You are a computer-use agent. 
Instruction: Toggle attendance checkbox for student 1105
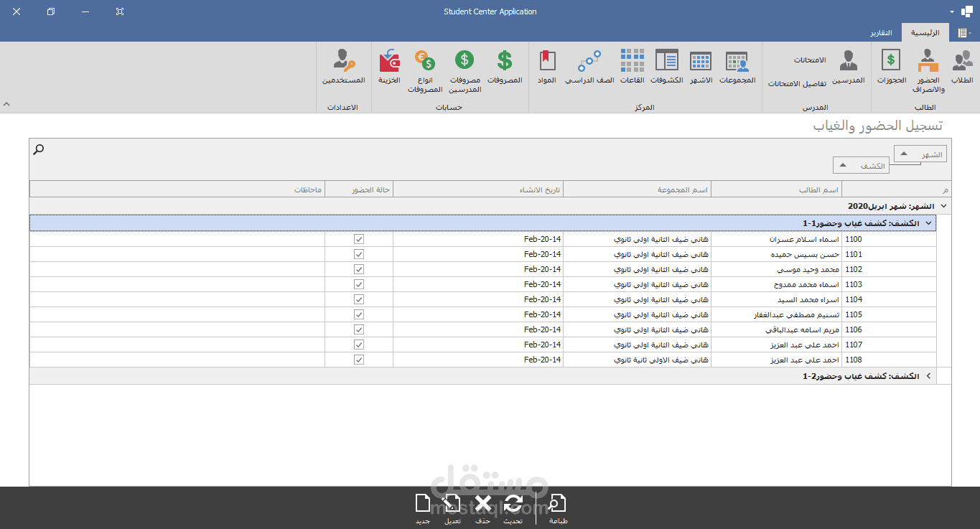click(359, 314)
